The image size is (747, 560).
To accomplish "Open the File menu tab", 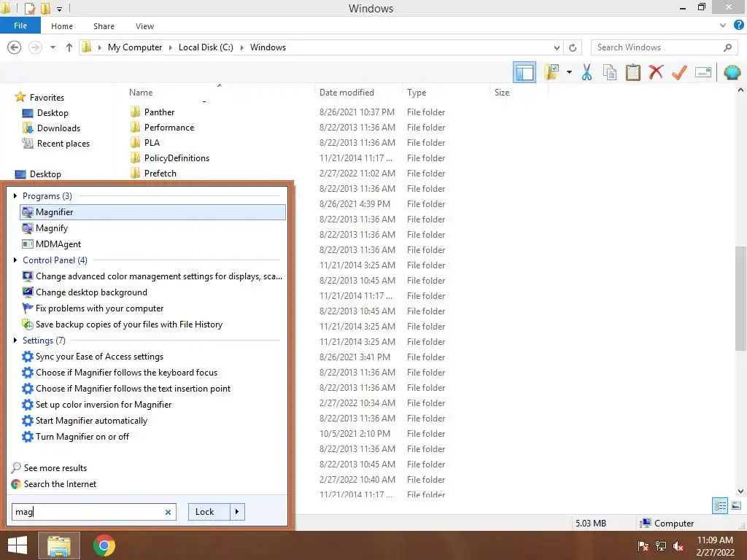I will [20, 26].
